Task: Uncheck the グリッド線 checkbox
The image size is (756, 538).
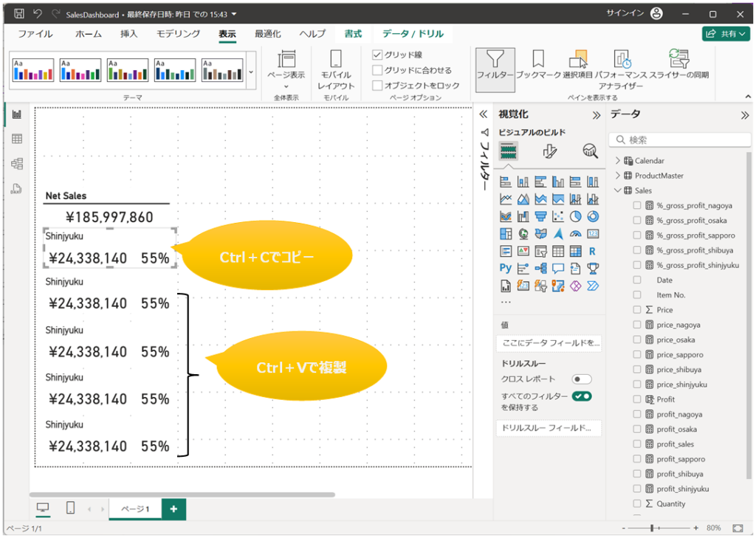Action: [378, 55]
